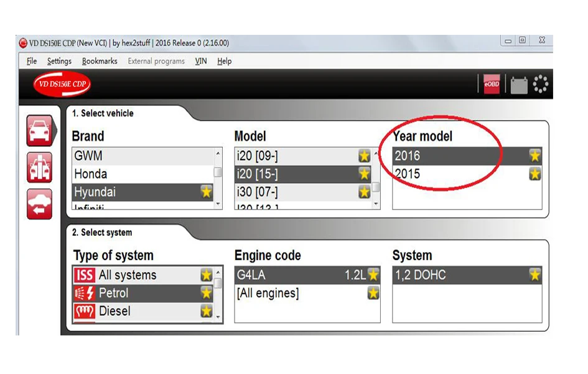Screen dimensions: 588x374
Task: Toggle bookmark star for Hyundai
Action: pyautogui.click(x=206, y=192)
